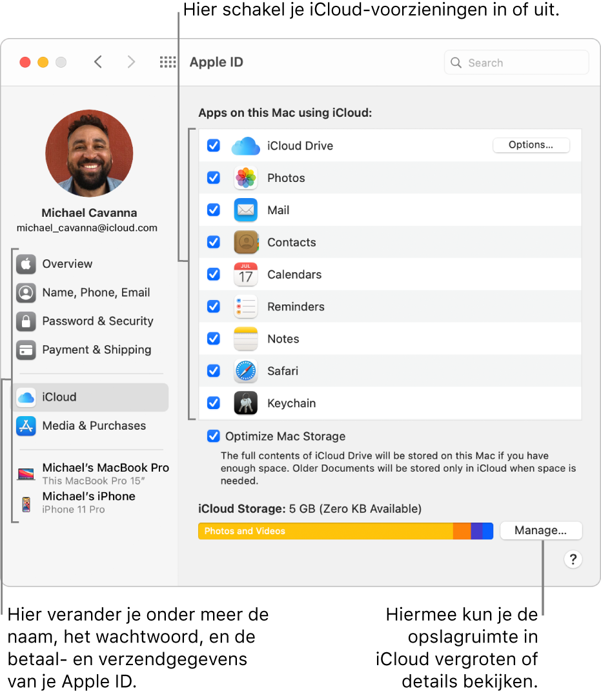Open the Overview section
Screen dimensions: 601x700
[x=91, y=264]
